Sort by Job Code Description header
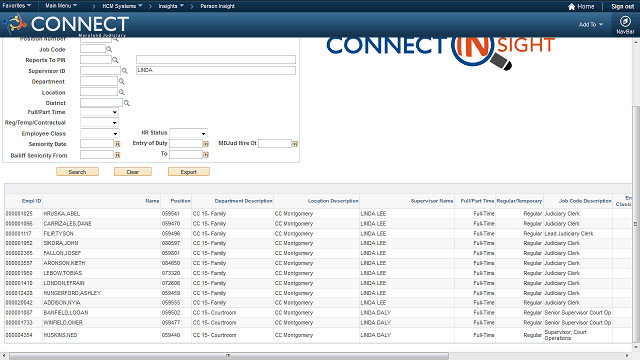Screen dimensions: 640x360 pos(585,201)
